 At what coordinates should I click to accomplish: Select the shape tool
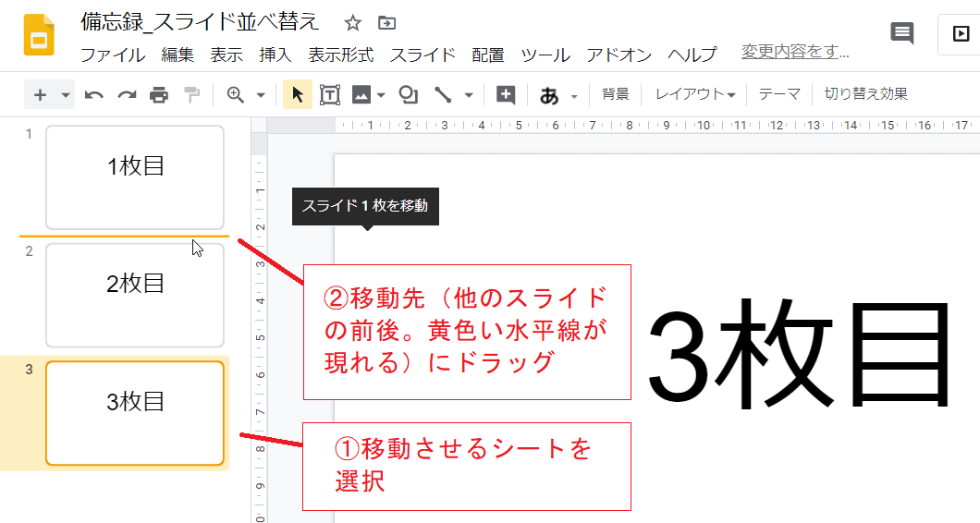[408, 95]
